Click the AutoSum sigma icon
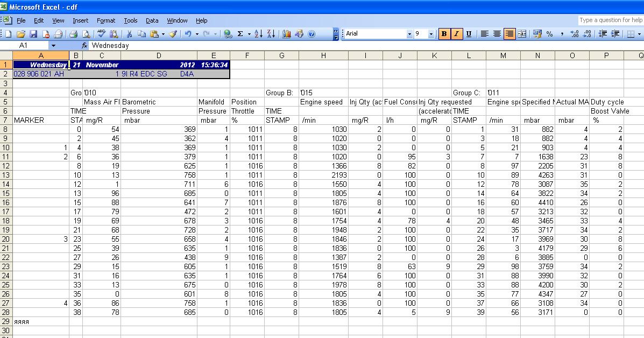644x338 pixels. coord(240,34)
